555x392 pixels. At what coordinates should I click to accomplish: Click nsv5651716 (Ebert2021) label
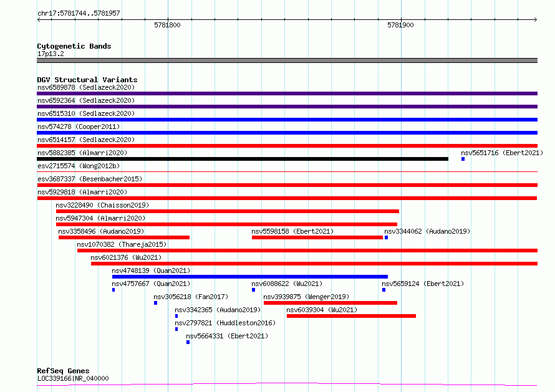(x=502, y=153)
